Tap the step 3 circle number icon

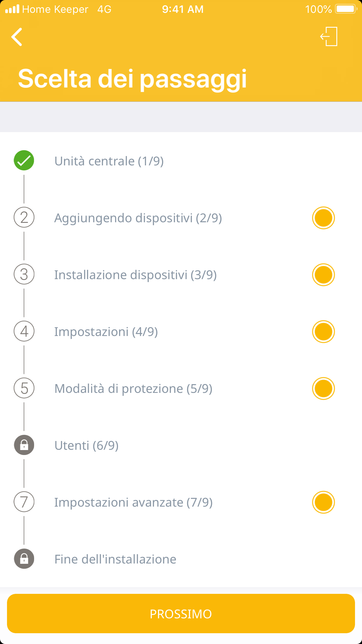click(x=24, y=274)
